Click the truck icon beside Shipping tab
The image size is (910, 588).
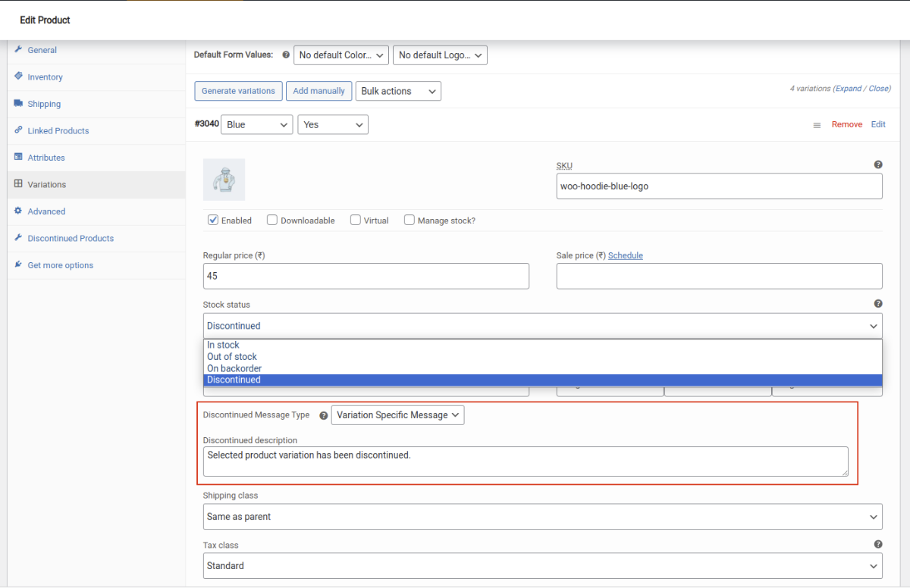pos(18,104)
